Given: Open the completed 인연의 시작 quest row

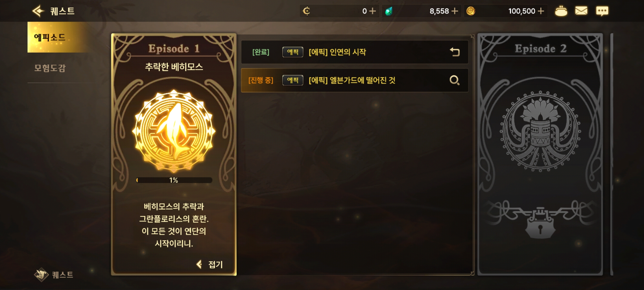Looking at the screenshot, I should point(354,52).
